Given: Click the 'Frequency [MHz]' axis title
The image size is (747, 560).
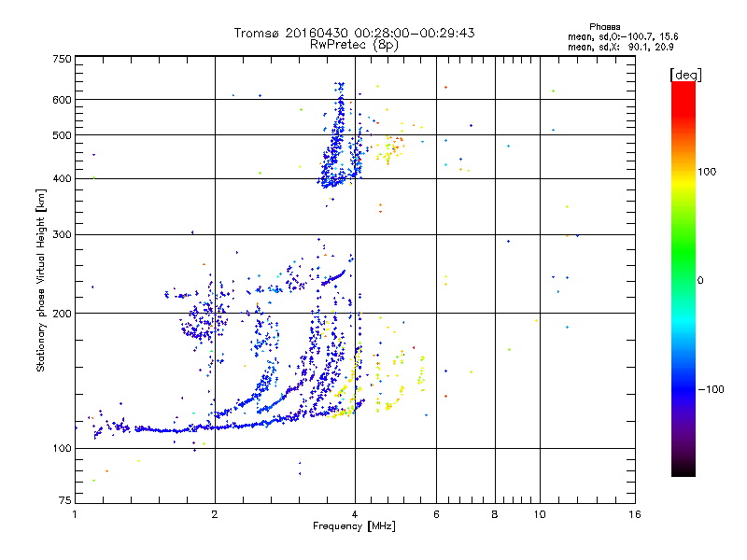Looking at the screenshot, I should [354, 526].
